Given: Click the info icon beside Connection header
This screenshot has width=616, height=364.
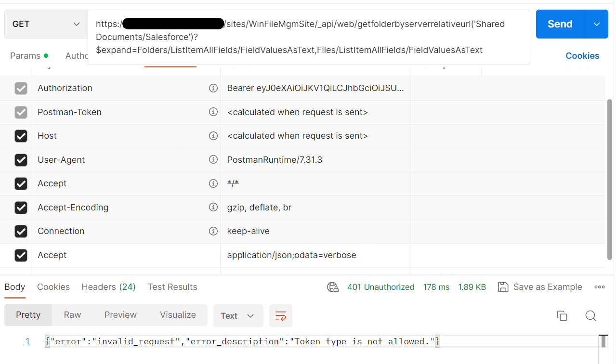Looking at the screenshot, I should (213, 231).
